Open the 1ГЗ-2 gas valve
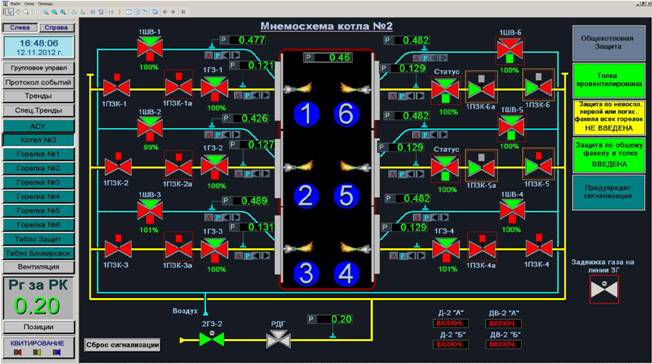The image size is (652, 364). [214, 168]
